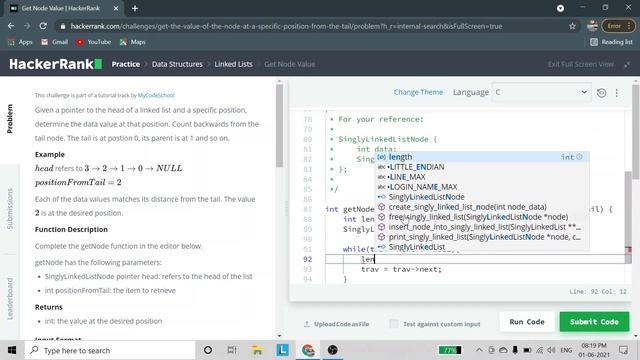Open the notification center icon

[623, 350]
